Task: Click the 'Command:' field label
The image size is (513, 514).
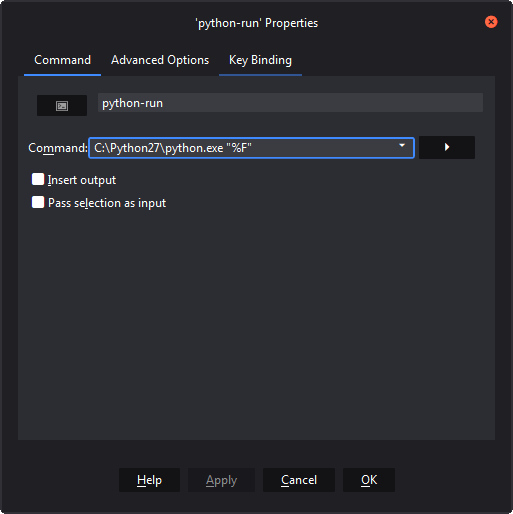Action: [x=58, y=148]
